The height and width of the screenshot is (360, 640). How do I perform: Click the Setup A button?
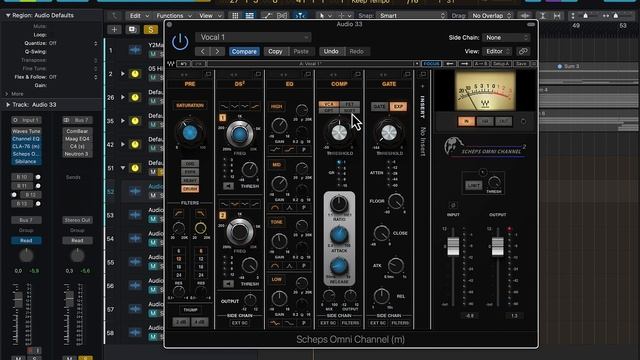501,64
